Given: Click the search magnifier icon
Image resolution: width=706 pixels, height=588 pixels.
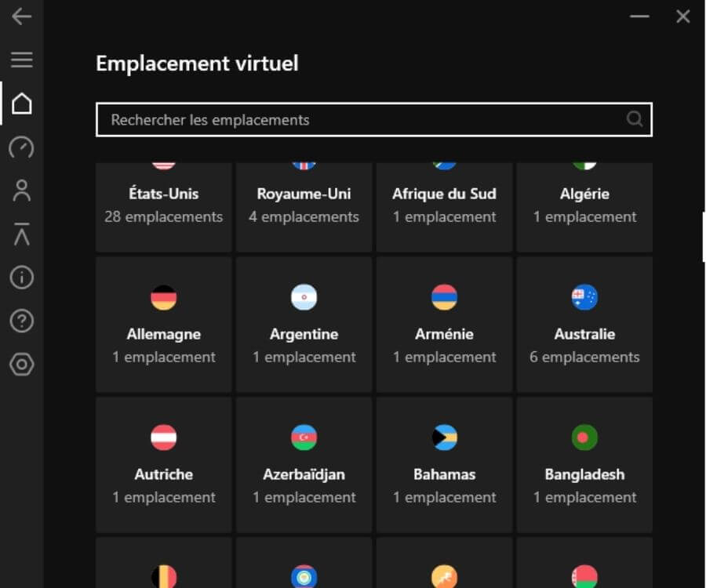Looking at the screenshot, I should [635, 119].
